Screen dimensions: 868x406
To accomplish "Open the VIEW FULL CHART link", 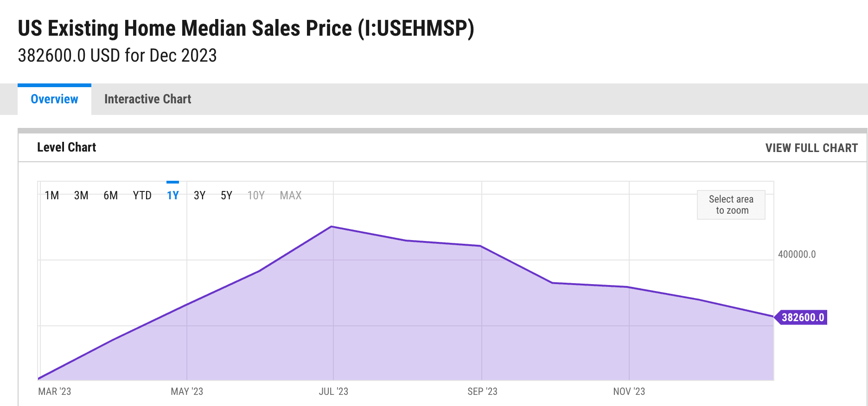I will pyautogui.click(x=811, y=148).
